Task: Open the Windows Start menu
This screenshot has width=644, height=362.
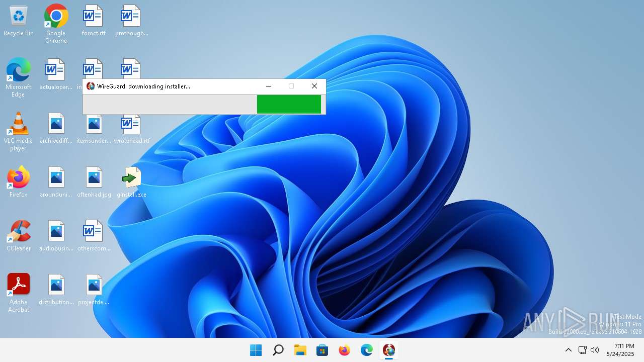Action: [256, 350]
